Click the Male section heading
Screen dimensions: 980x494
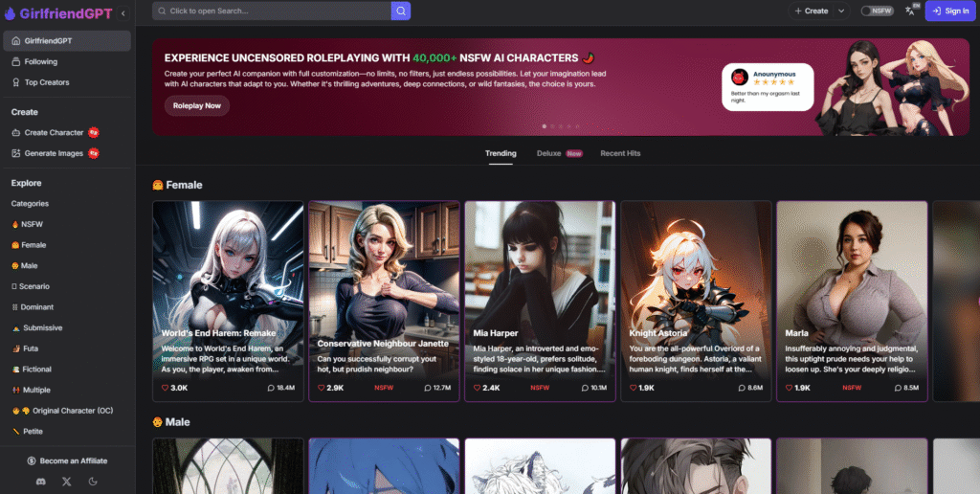(x=171, y=422)
